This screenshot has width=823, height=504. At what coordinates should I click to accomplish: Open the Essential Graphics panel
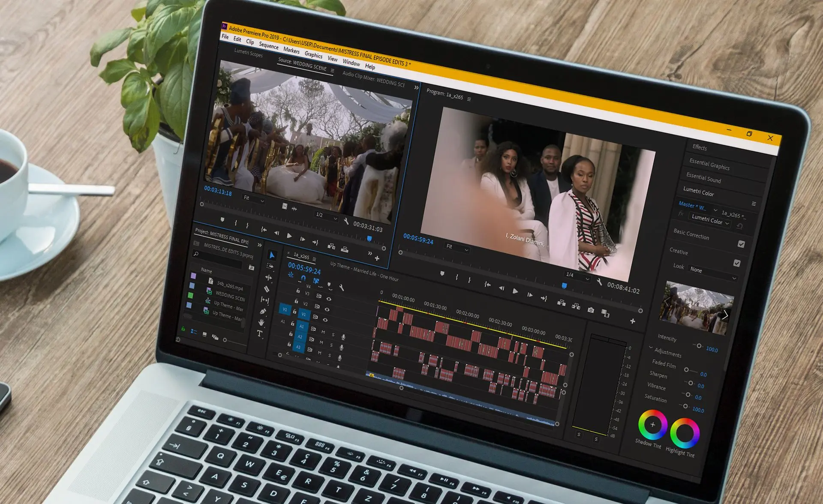point(709,164)
